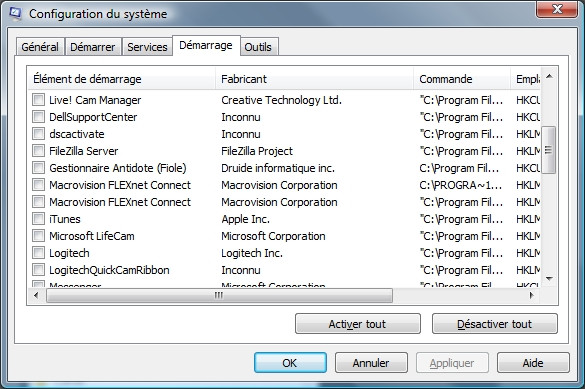The width and height of the screenshot is (585, 389).
Task: Click the Inconnu text in DellSupportCenter row
Action: point(241,117)
